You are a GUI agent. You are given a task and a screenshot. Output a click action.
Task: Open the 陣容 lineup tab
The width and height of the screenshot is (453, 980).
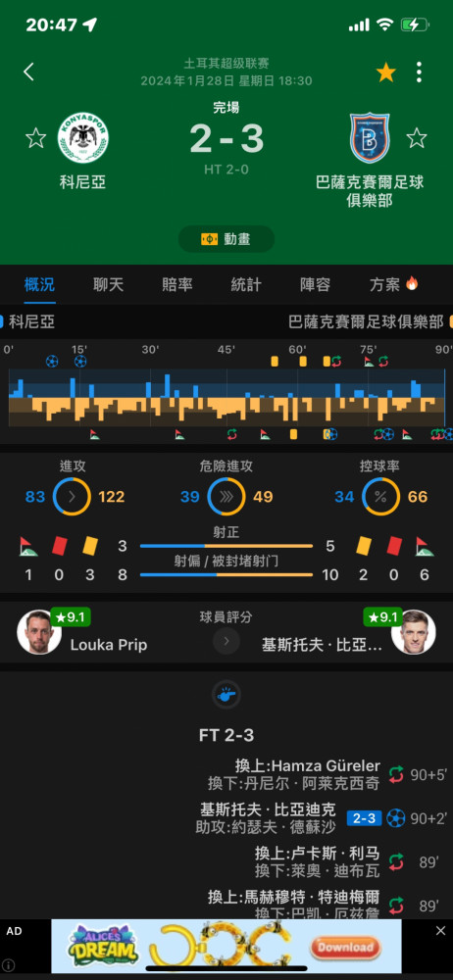click(x=315, y=285)
